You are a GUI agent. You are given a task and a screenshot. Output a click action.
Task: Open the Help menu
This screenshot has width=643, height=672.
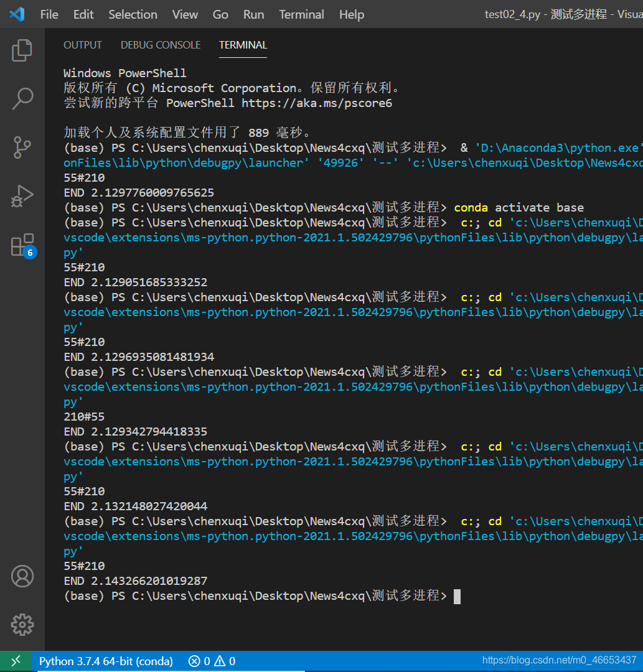click(x=352, y=14)
